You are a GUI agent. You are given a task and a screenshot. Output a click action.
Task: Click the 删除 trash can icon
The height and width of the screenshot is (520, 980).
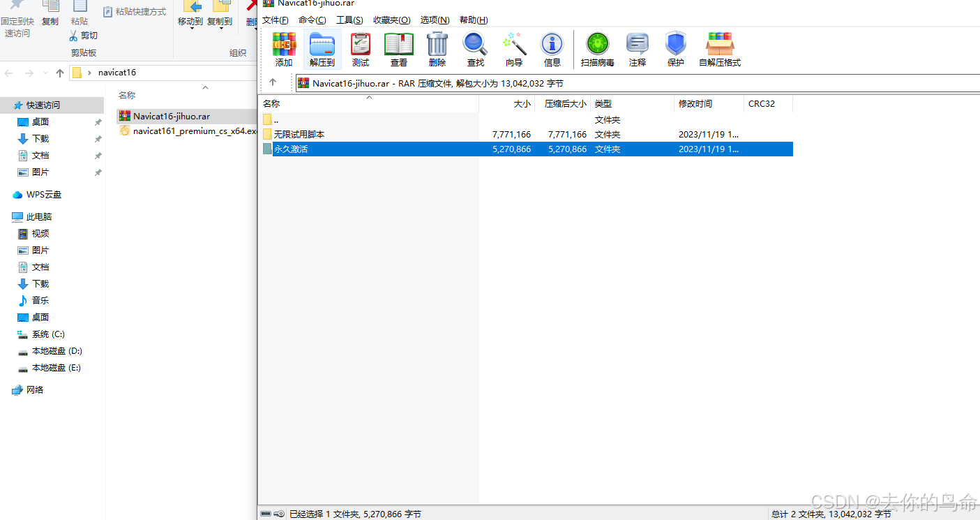tap(437, 50)
